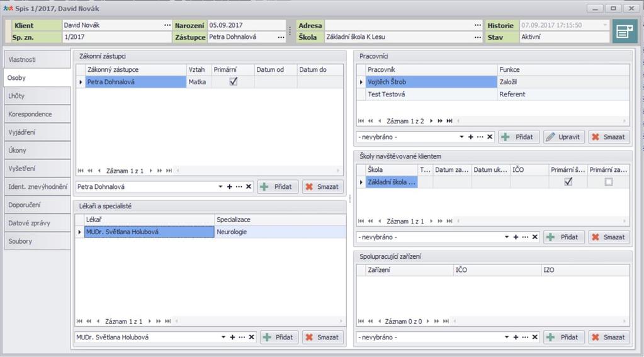
Task: Click Sp. zn. field with 1/2017
Action: click(x=117, y=37)
